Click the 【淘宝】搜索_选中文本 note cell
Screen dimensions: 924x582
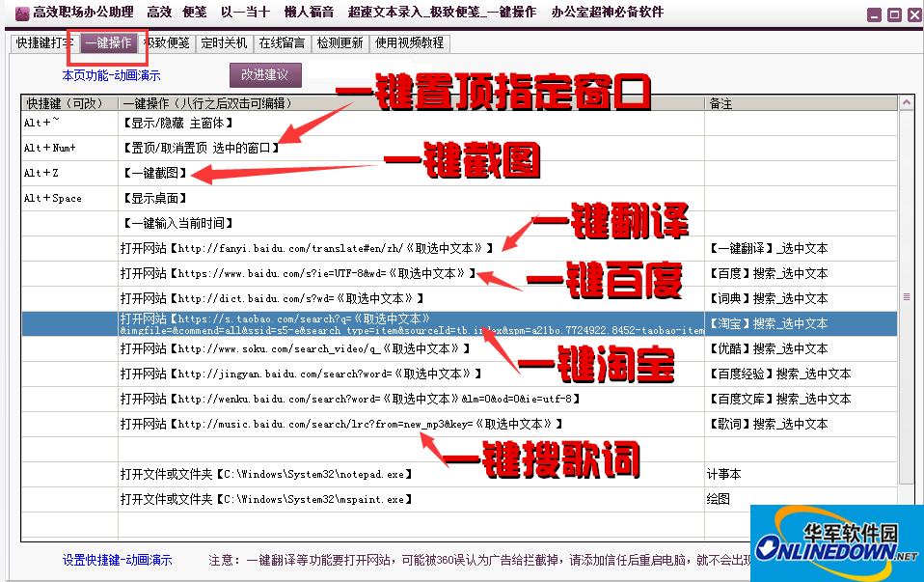click(x=801, y=323)
